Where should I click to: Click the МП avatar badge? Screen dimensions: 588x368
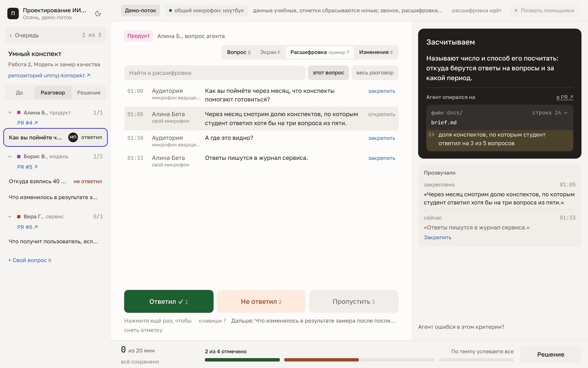73,138
